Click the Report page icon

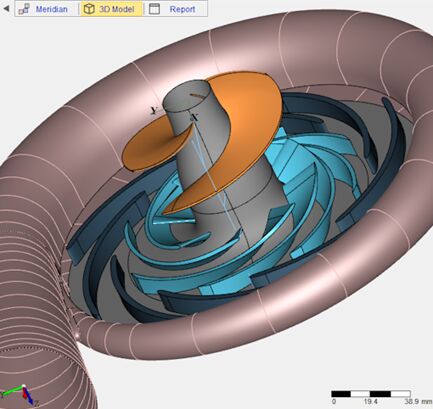(154, 9)
